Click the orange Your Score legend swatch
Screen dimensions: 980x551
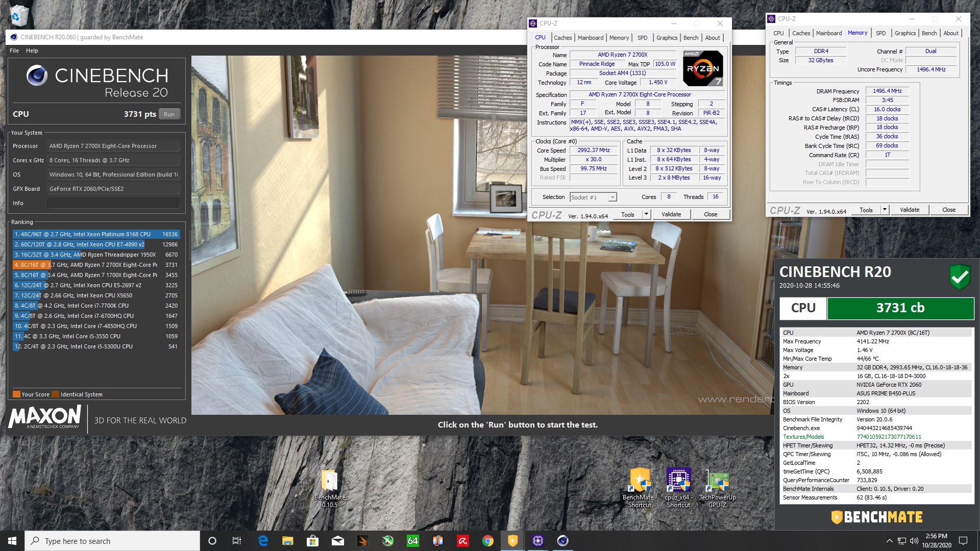pyautogui.click(x=16, y=394)
